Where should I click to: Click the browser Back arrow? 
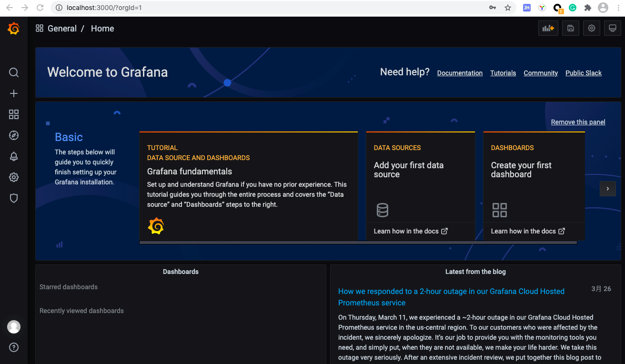(x=10, y=8)
